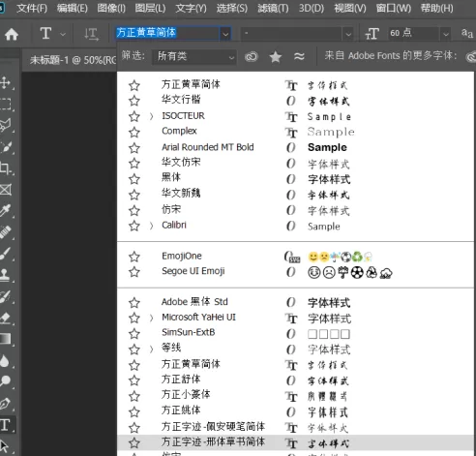Expand the 等线 font family
This screenshot has width=476, height=456.
151,350
